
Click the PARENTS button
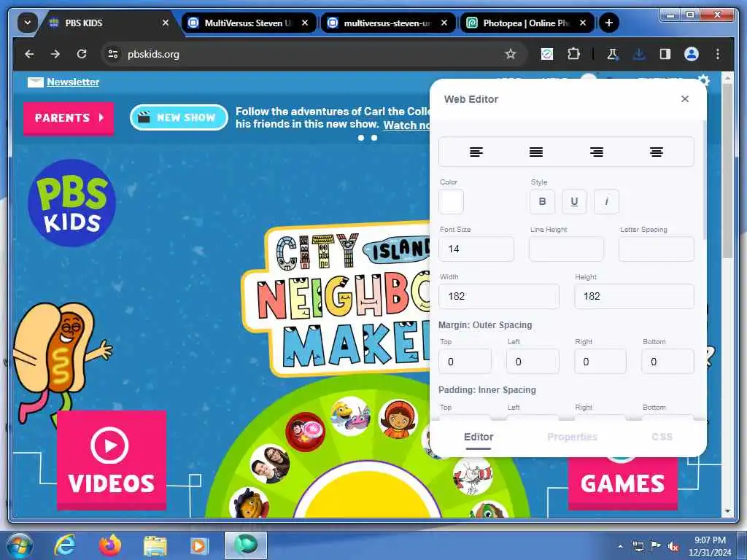click(69, 117)
